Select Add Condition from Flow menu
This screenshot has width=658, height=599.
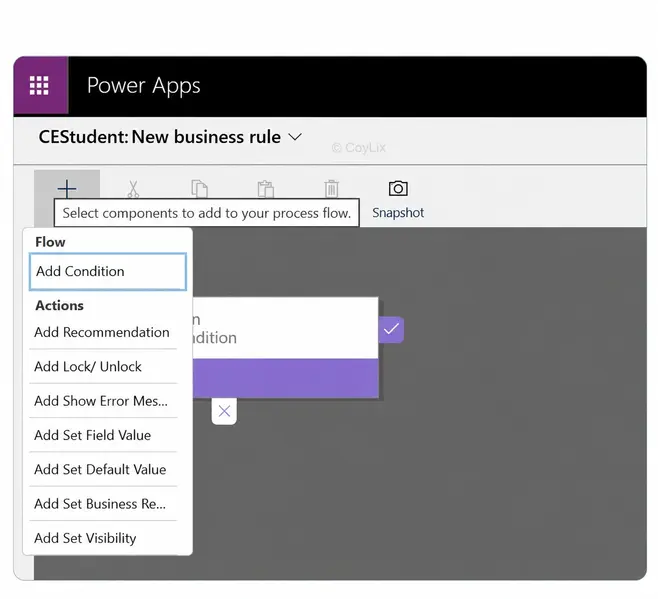(x=108, y=272)
